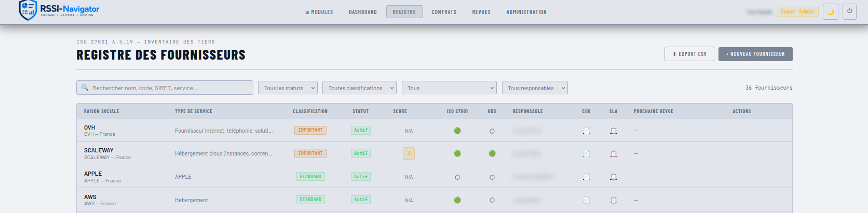The width and height of the screenshot is (868, 213).
Task: Click the OVH supplier name
Action: click(x=90, y=127)
